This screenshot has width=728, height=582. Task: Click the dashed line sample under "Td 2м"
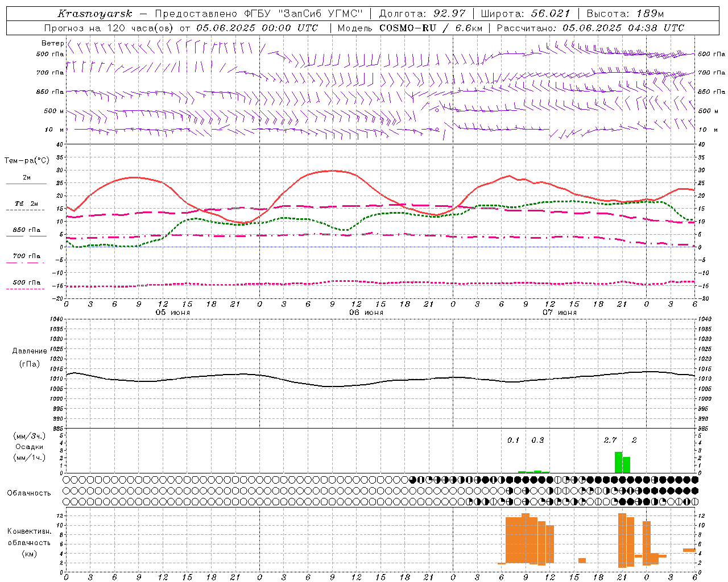[26, 210]
